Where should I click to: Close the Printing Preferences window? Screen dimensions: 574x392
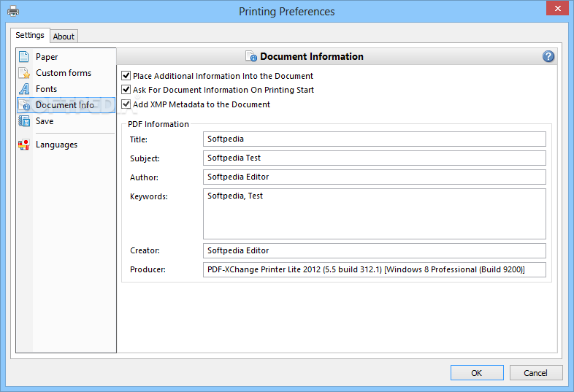pyautogui.click(x=557, y=8)
